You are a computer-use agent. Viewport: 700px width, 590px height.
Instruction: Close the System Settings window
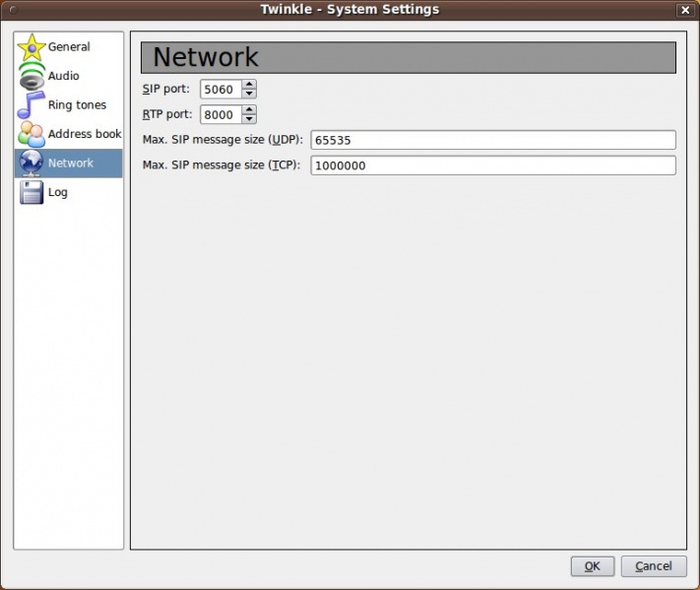tap(684, 10)
